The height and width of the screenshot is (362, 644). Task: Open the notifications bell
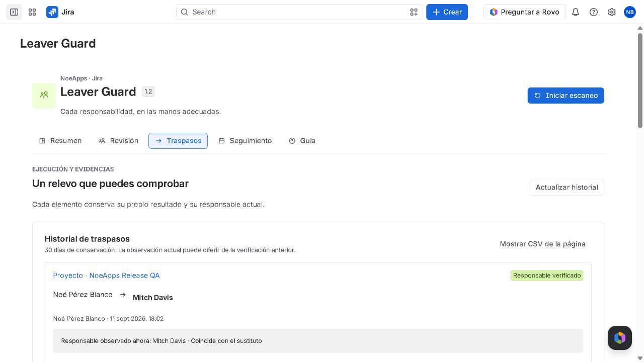[x=576, y=12]
